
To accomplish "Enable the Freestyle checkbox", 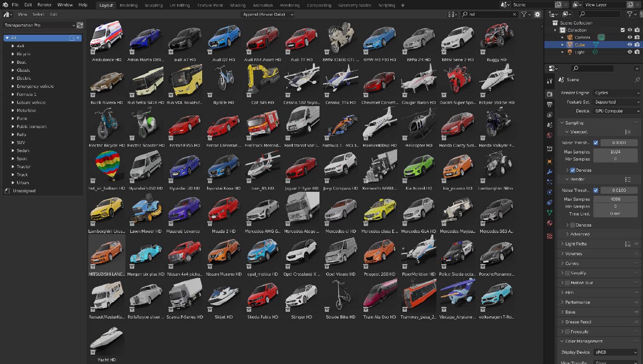I will [568, 331].
